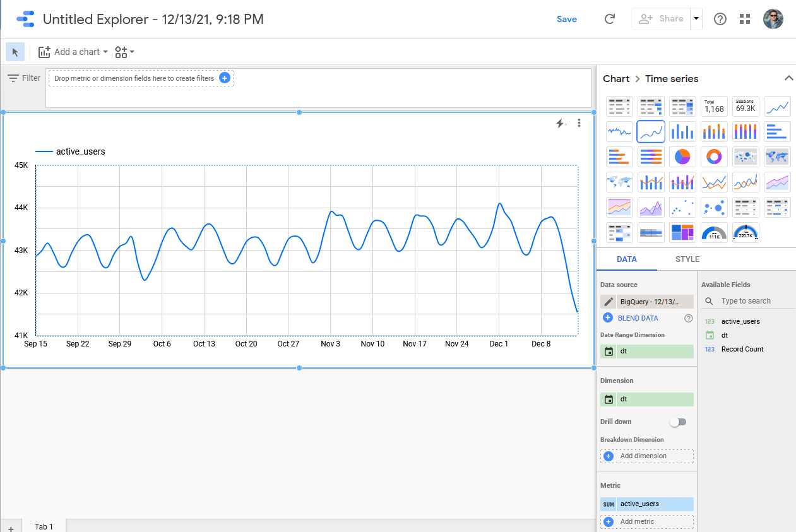Click the refresh data icon
796x532 pixels.
tap(609, 19)
